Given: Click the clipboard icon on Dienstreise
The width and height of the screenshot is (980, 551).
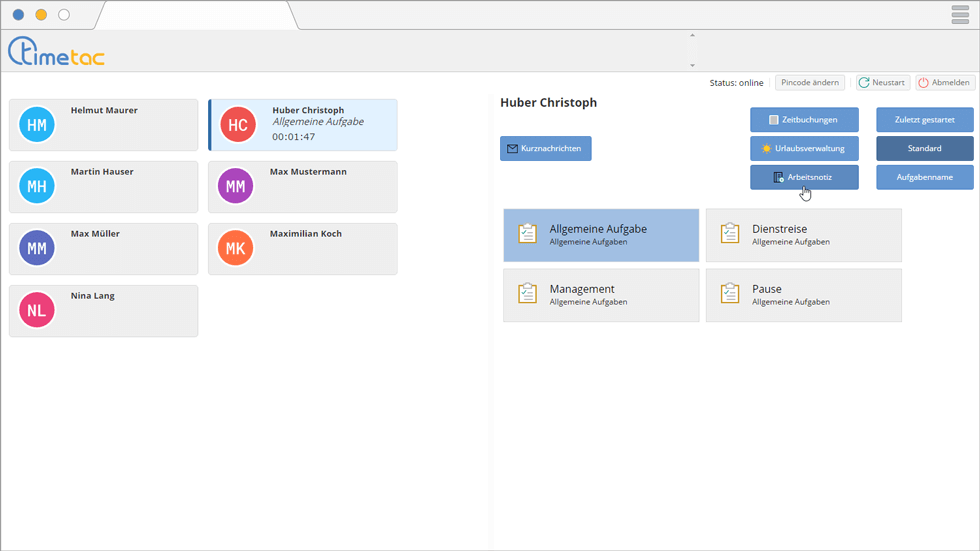Looking at the screenshot, I should point(730,234).
